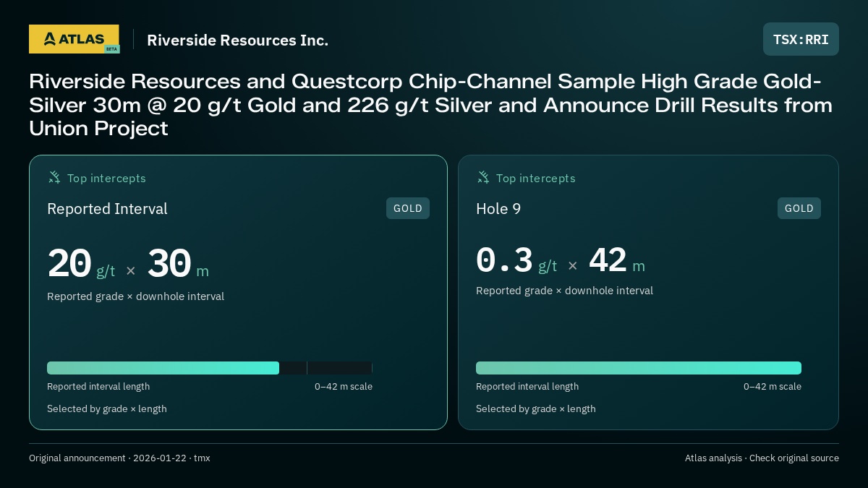Click 'Reported interval length' under the Reported Interval bar

pos(98,387)
